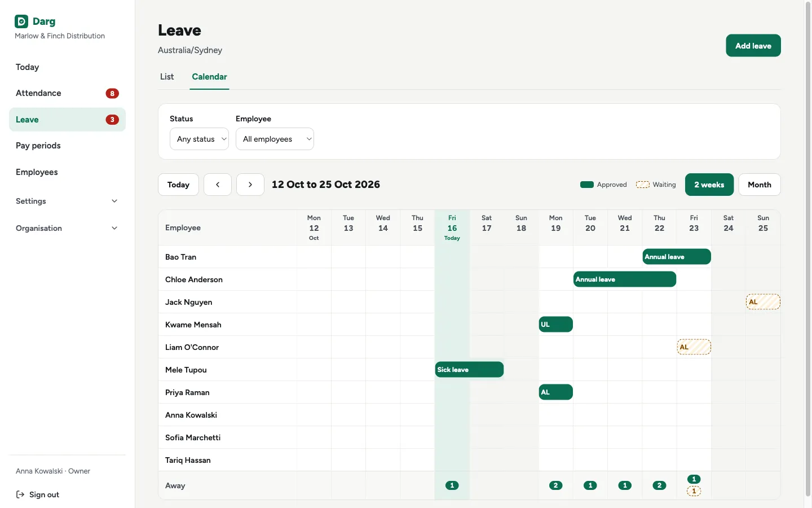Click the Add leave button
Image resolution: width=812 pixels, height=508 pixels.
pyautogui.click(x=753, y=46)
